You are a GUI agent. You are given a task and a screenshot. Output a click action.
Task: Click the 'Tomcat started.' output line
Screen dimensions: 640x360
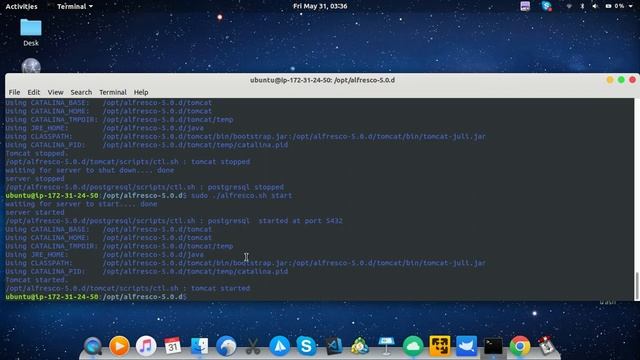coord(37,280)
